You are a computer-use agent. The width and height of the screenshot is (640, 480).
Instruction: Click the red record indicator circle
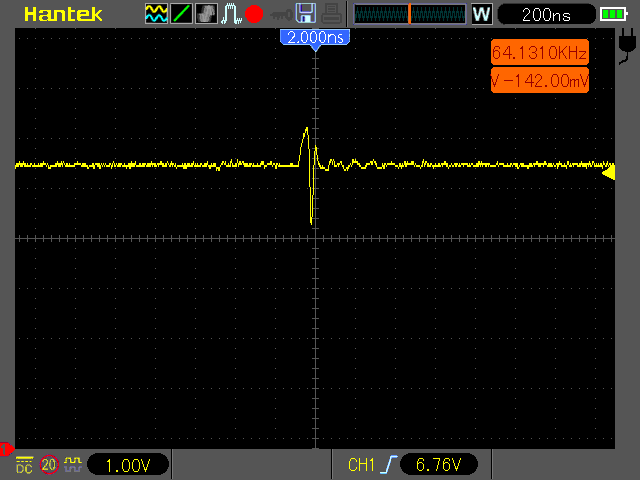point(254,14)
